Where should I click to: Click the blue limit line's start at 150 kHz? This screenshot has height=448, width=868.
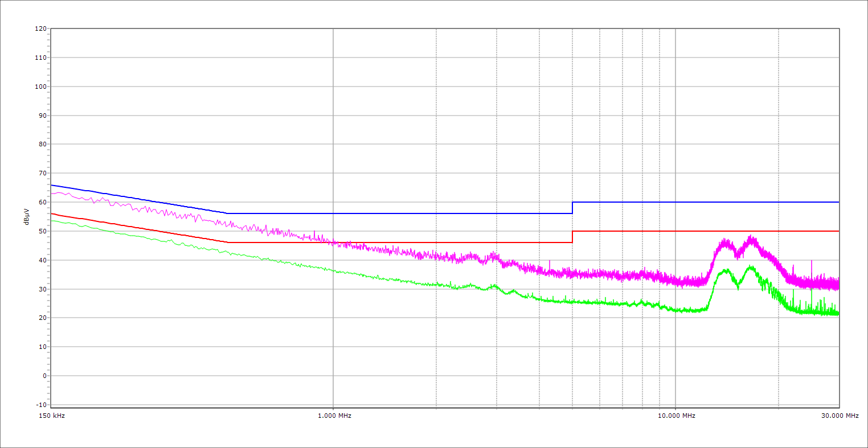coord(52,185)
